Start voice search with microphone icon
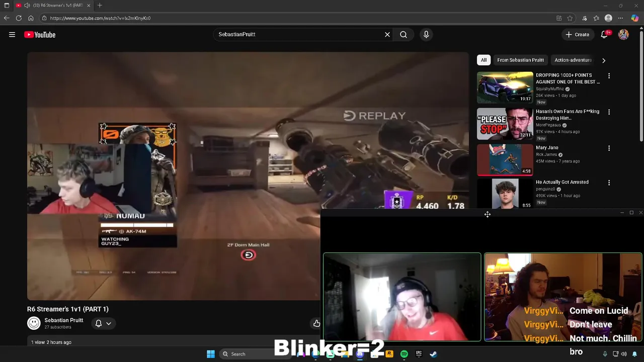The height and width of the screenshot is (362, 644). pos(426,35)
